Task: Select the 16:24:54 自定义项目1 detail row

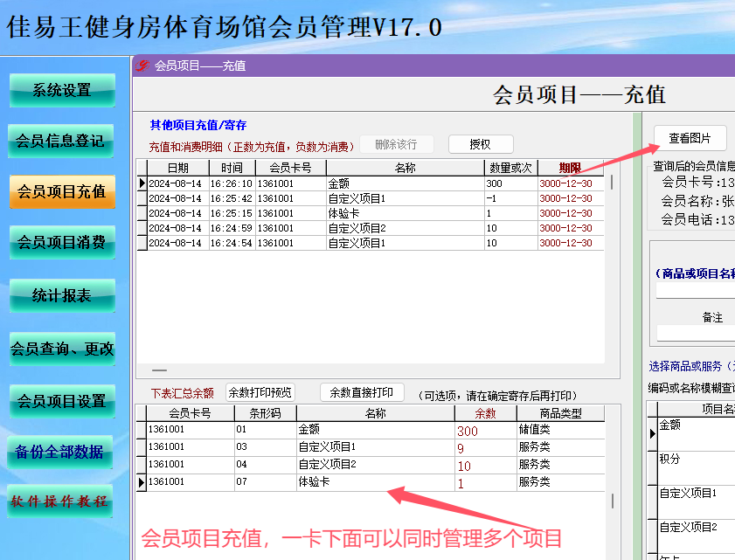Action: pos(371,243)
